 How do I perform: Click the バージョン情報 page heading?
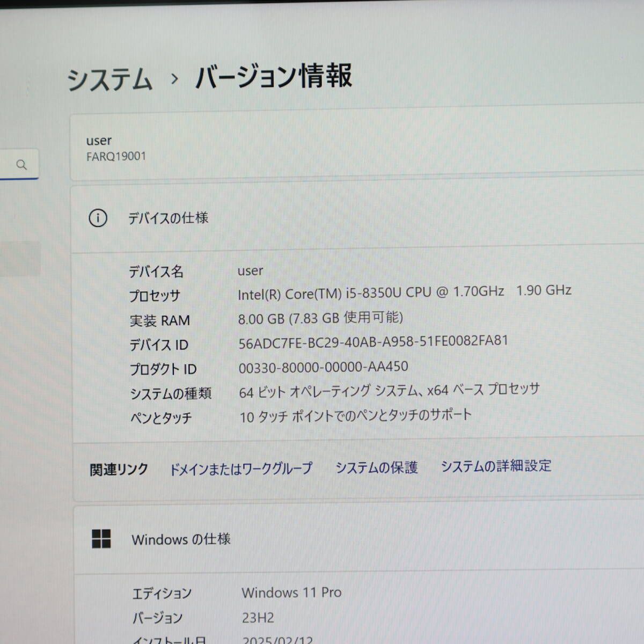(274, 76)
